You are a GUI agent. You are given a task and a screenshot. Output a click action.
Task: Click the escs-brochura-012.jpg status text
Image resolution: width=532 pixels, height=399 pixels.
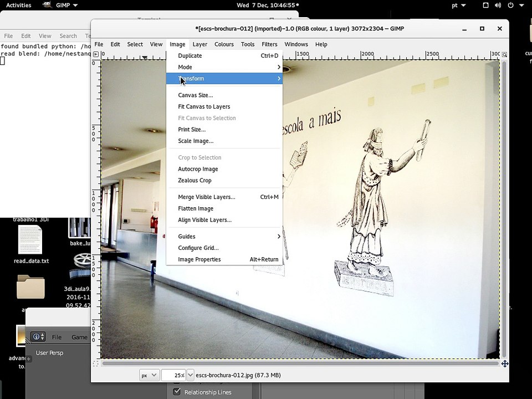[238, 375]
